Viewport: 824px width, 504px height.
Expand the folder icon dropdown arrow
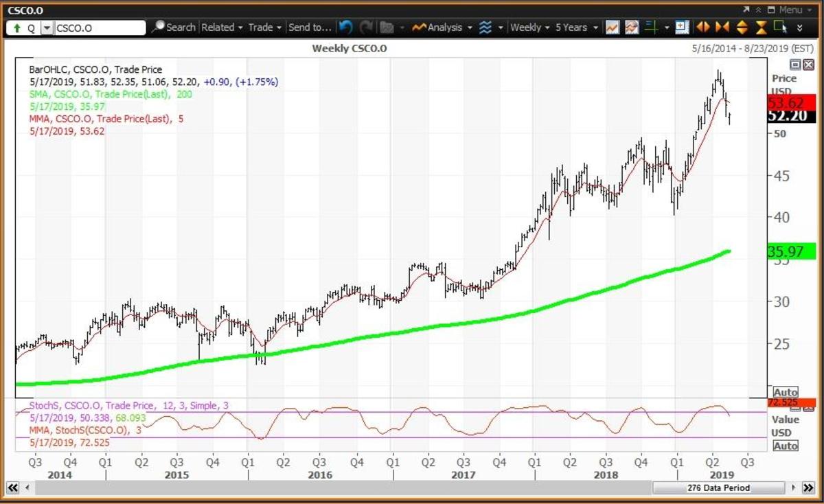point(401,28)
